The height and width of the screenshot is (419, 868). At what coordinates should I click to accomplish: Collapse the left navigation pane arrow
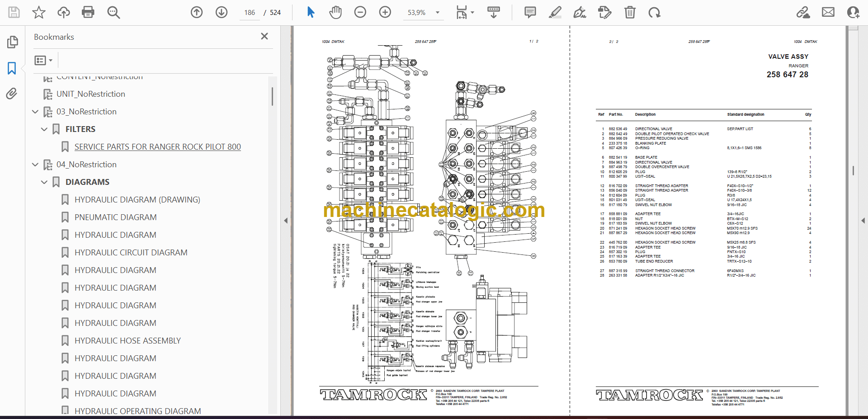286,221
